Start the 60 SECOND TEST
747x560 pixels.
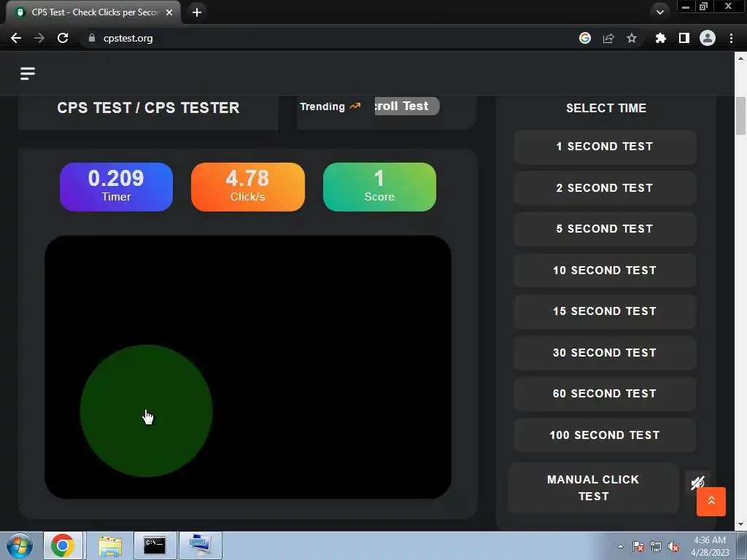click(x=605, y=394)
